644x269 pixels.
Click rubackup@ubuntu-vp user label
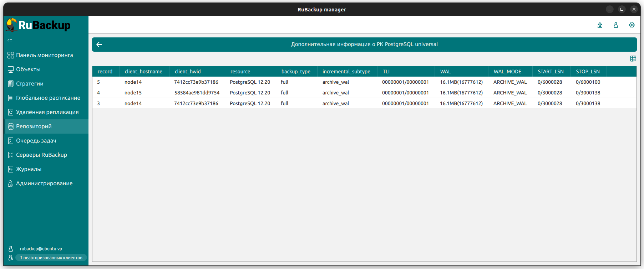coord(41,249)
